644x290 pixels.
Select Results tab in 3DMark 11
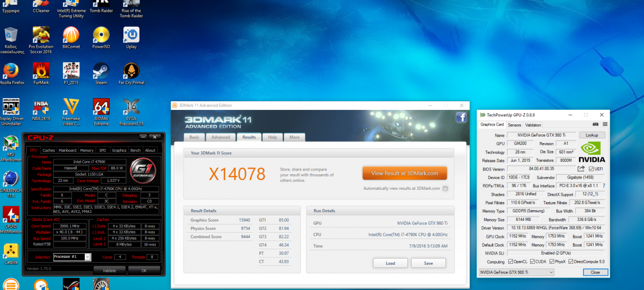249,137
